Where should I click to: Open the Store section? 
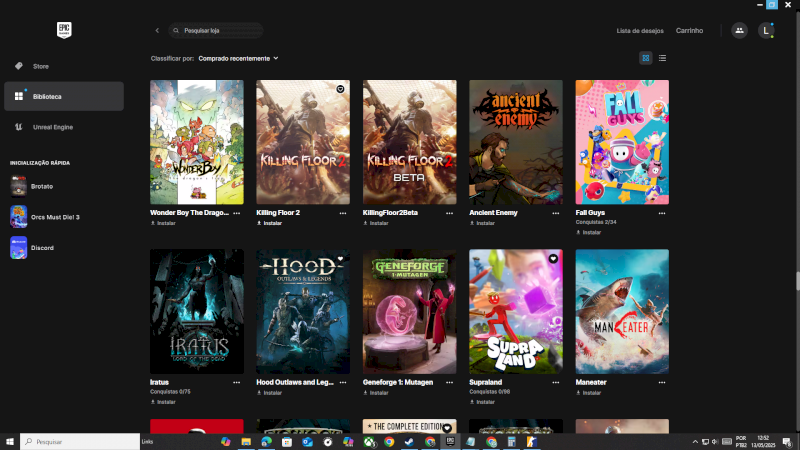pyautogui.click(x=40, y=66)
